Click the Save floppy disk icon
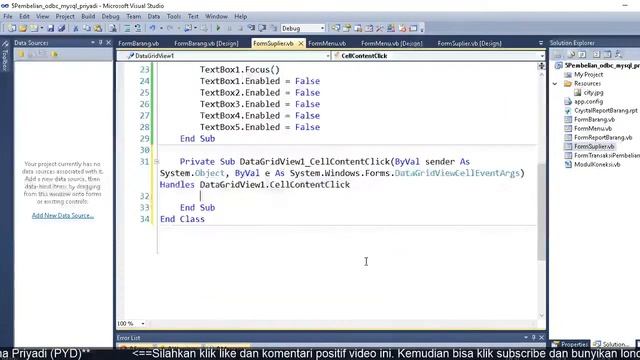The image size is (640, 360). coord(51,28)
